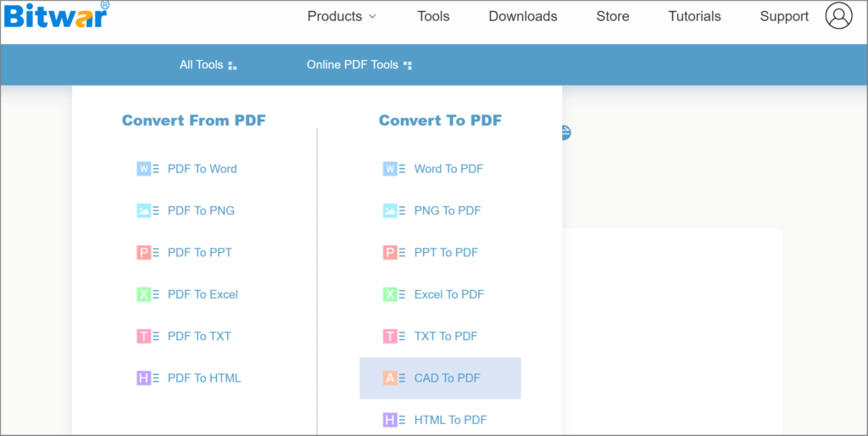Click the Excel icon beside Excel To PDF
This screenshot has width=868, height=436.
click(x=390, y=294)
